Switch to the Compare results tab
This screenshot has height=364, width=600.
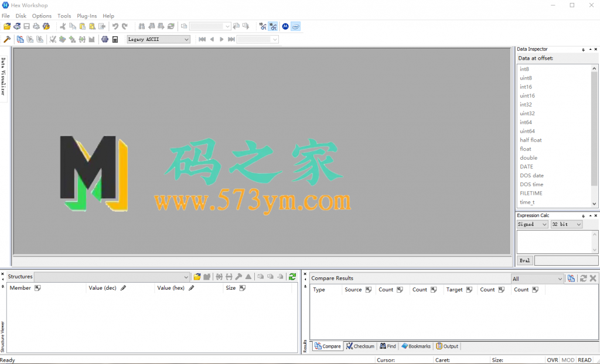[328, 346]
